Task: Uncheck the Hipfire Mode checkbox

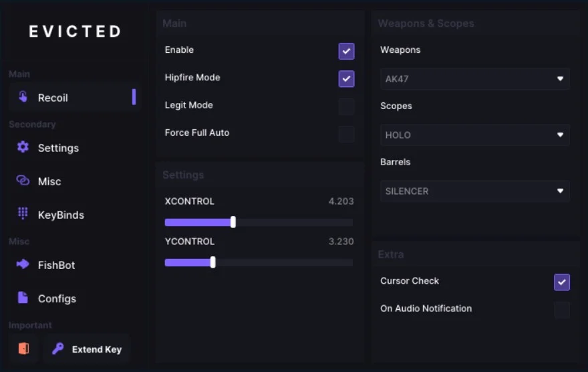Action: (x=346, y=78)
